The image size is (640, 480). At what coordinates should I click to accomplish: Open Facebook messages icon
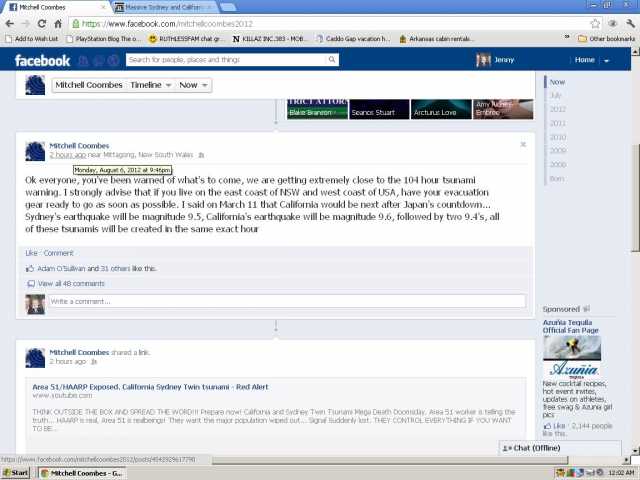[x=98, y=60]
